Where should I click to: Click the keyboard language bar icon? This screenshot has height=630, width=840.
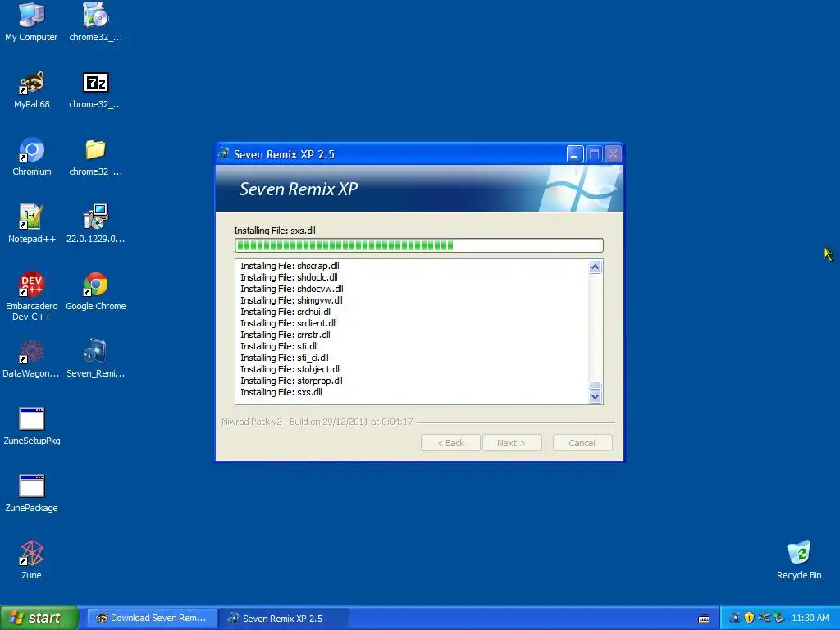coord(704,619)
